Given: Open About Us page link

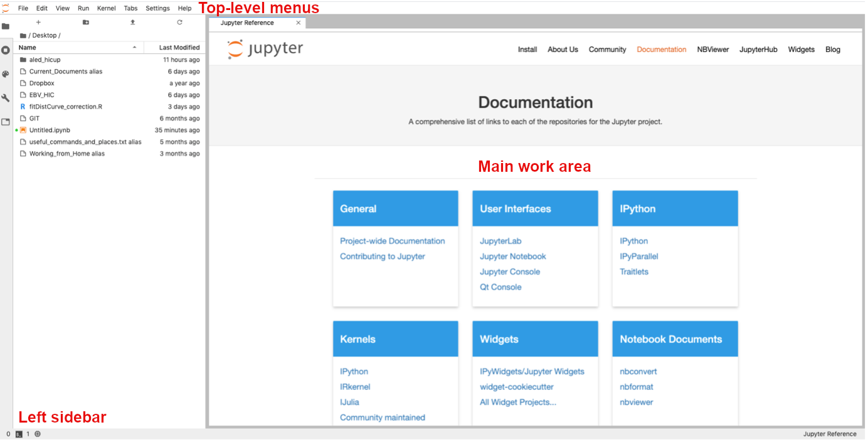Looking at the screenshot, I should coord(563,50).
